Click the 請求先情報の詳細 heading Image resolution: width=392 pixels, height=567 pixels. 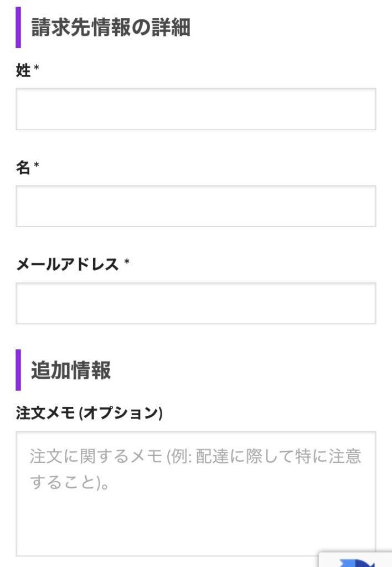click(111, 28)
